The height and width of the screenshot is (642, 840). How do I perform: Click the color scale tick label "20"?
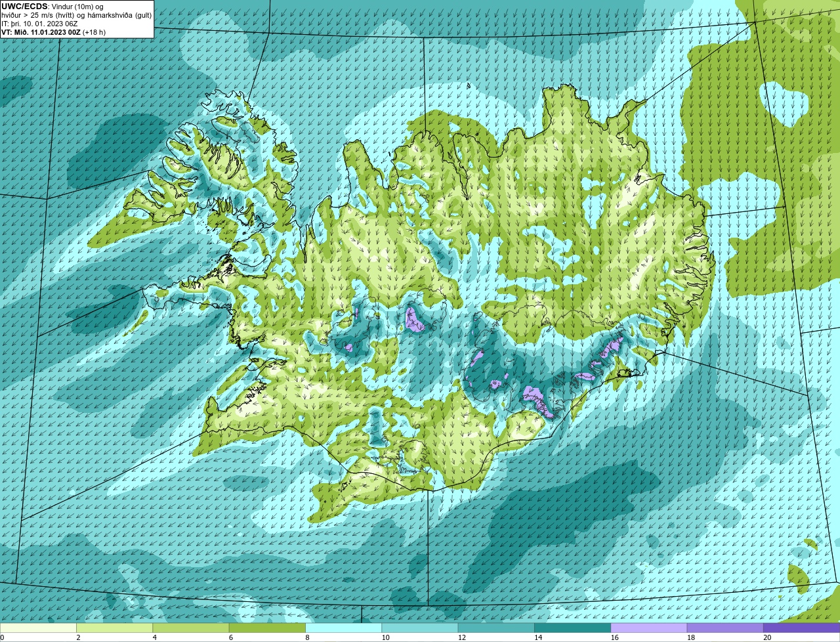pyautogui.click(x=767, y=637)
